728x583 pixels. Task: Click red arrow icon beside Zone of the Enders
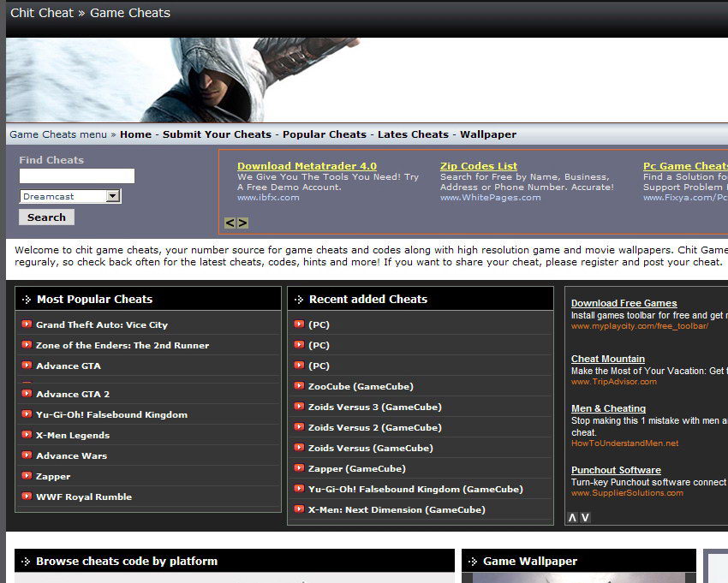[x=27, y=344]
